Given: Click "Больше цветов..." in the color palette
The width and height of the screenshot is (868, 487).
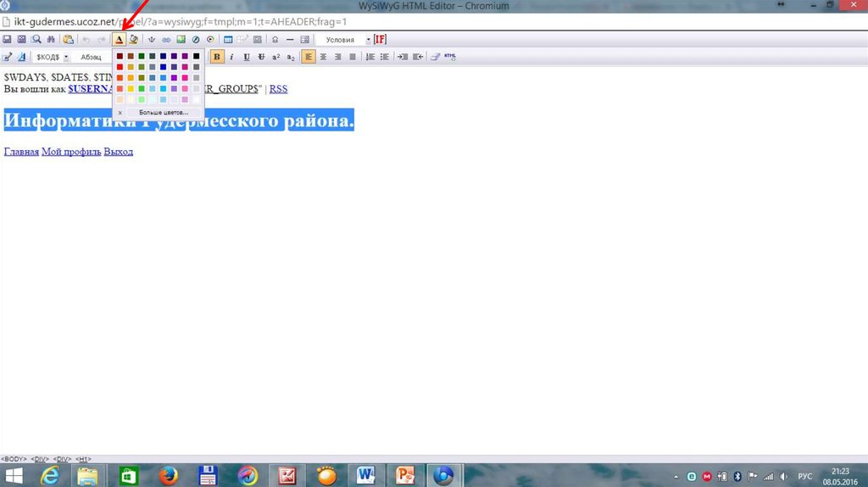Looking at the screenshot, I should 164,112.
